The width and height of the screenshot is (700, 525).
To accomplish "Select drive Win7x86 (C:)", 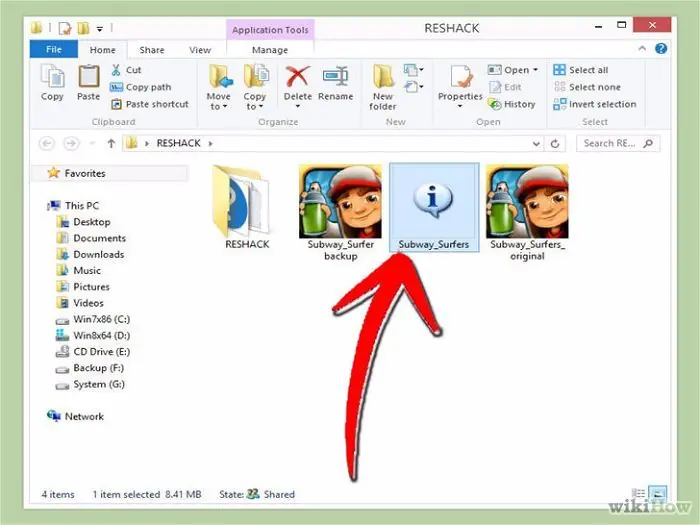I will click(x=93, y=319).
